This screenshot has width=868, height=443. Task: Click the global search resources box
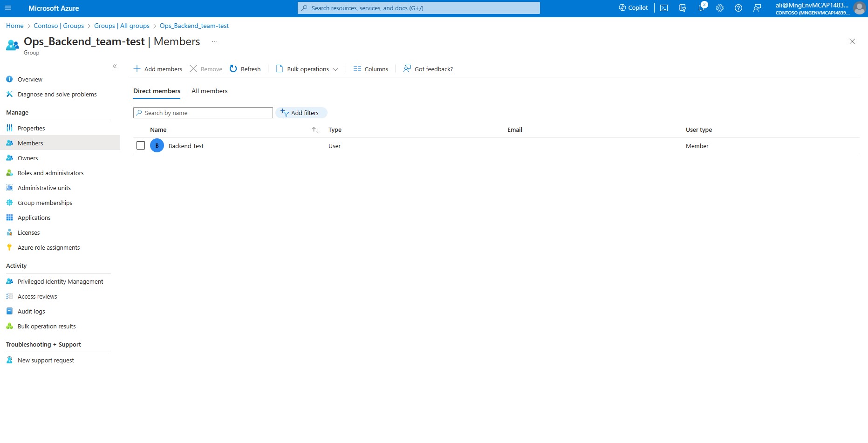click(419, 8)
